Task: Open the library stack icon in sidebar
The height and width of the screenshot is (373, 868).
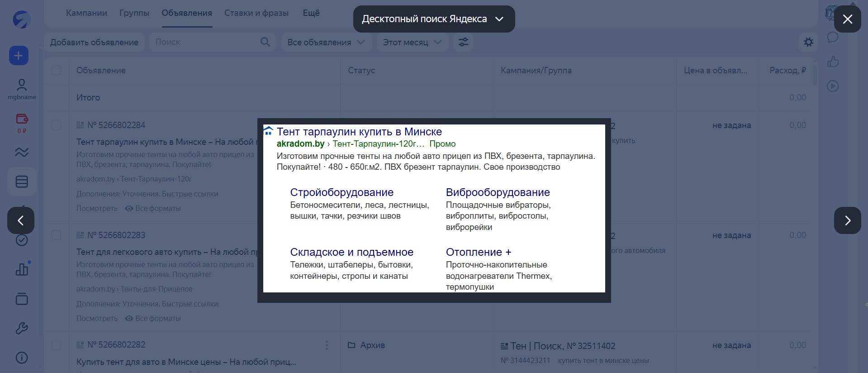Action: [x=22, y=299]
